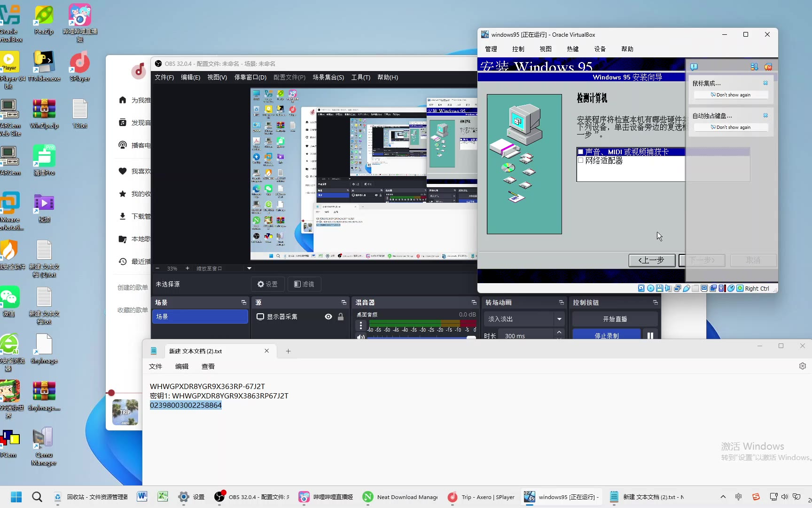Pop out the 混音器 dock panel
The width and height of the screenshot is (812, 508).
pyautogui.click(x=474, y=302)
